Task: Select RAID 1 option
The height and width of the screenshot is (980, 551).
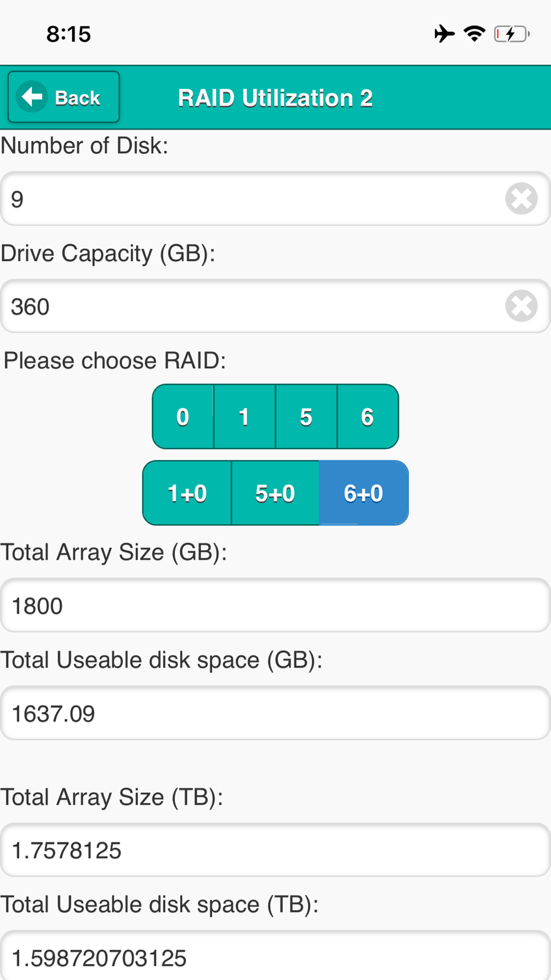Action: click(x=244, y=417)
